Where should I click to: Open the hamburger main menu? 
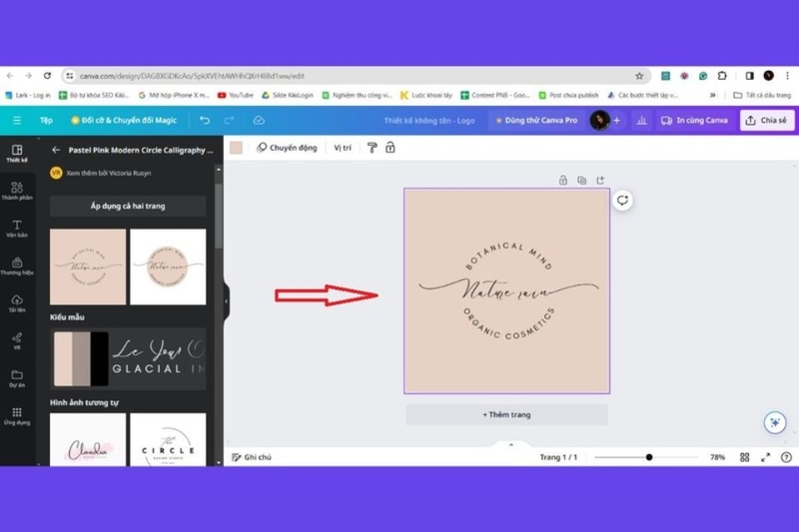(x=17, y=120)
